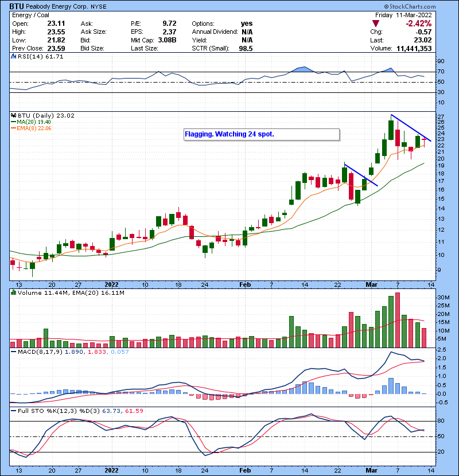
Task: Click the 27 price axis label
Action: pyautogui.click(x=441, y=116)
